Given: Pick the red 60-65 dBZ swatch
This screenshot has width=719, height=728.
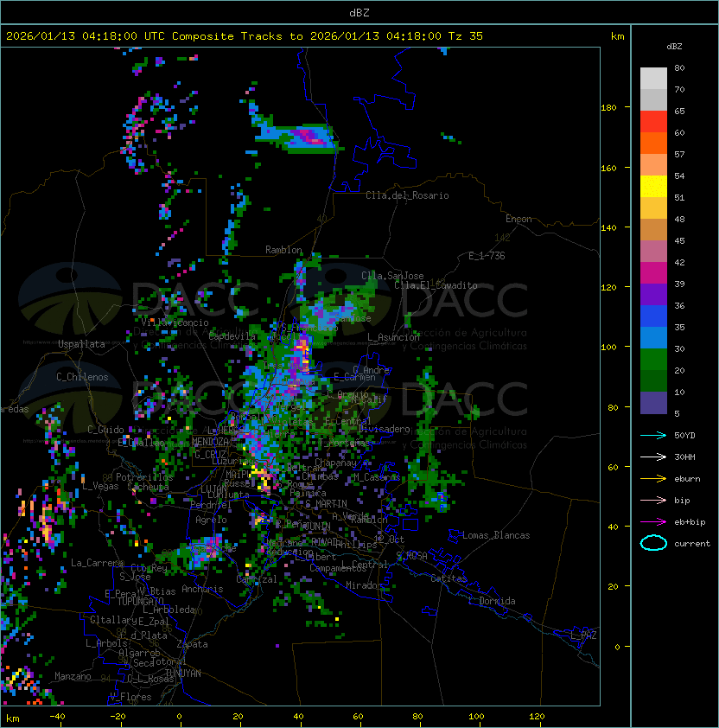Looking at the screenshot, I should point(653,122).
